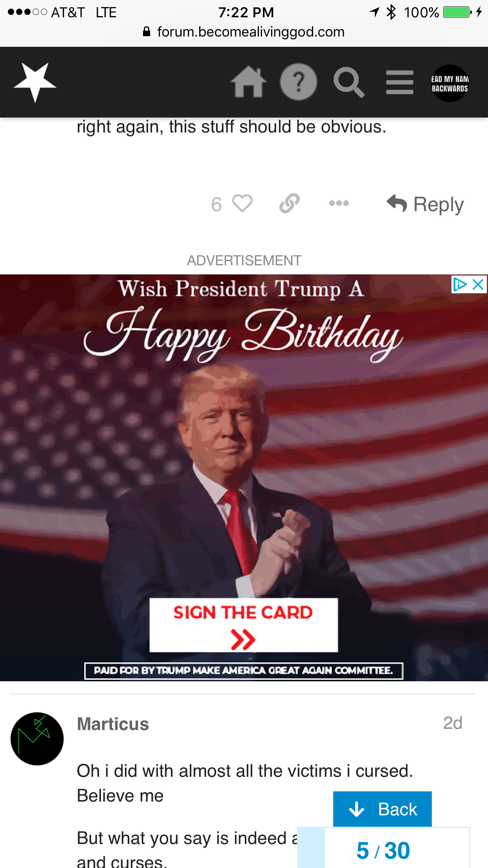The image size is (488, 868).
Task: Open the AdChoices info icon
Action: tap(460, 284)
